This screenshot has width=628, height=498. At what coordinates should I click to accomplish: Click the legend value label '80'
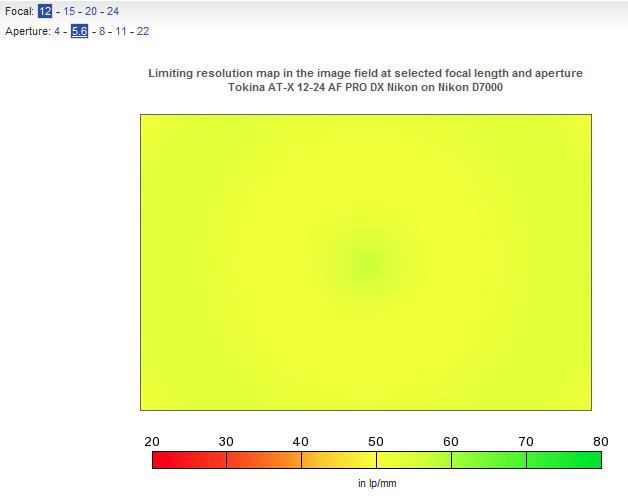click(601, 442)
